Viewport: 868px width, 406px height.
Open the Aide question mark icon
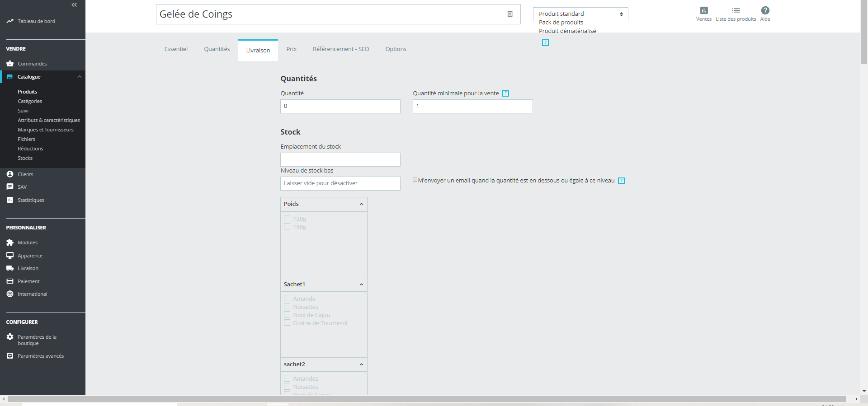[765, 10]
